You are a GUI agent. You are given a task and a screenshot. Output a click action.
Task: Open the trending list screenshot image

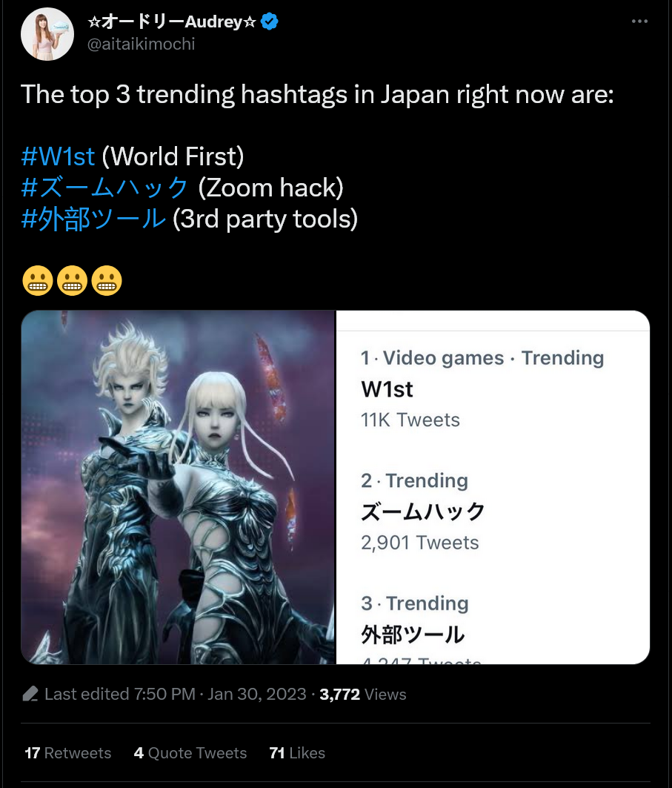[493, 487]
